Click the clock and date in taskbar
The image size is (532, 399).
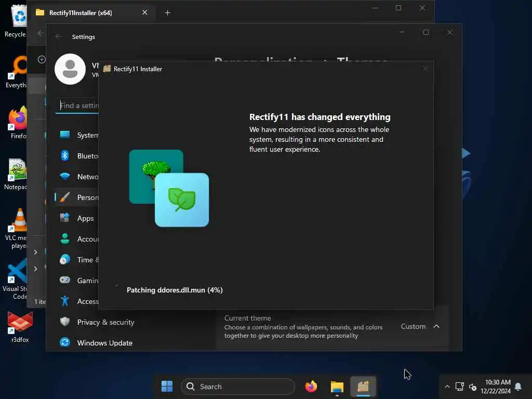tap(495, 387)
